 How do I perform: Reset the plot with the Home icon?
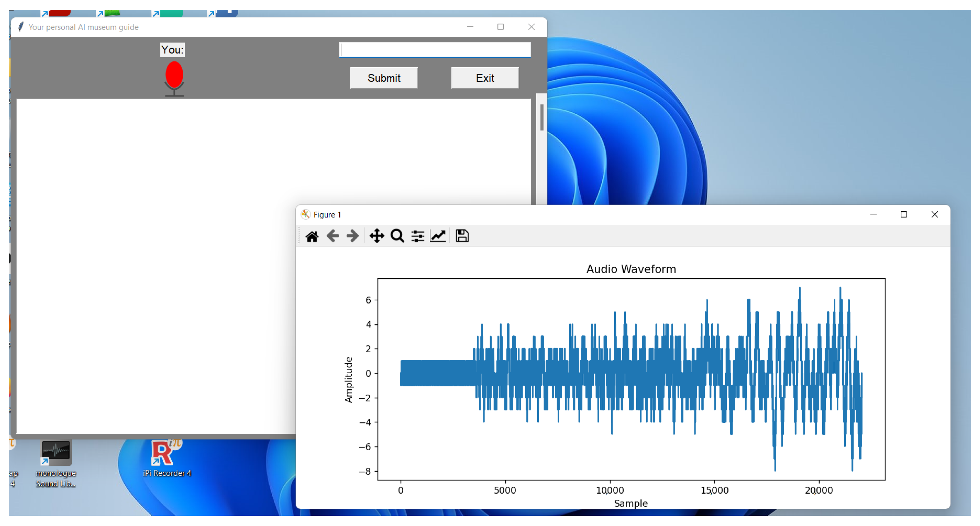pyautogui.click(x=312, y=236)
